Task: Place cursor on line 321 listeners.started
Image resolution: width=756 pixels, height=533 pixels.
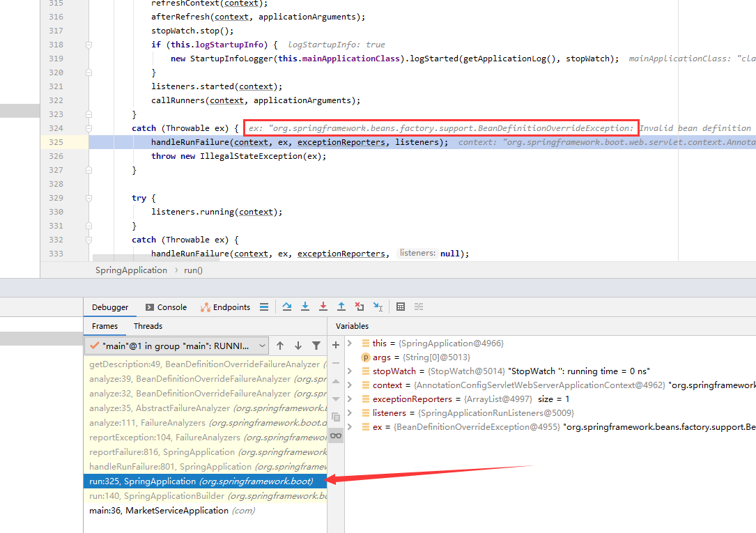Action: tap(217, 86)
